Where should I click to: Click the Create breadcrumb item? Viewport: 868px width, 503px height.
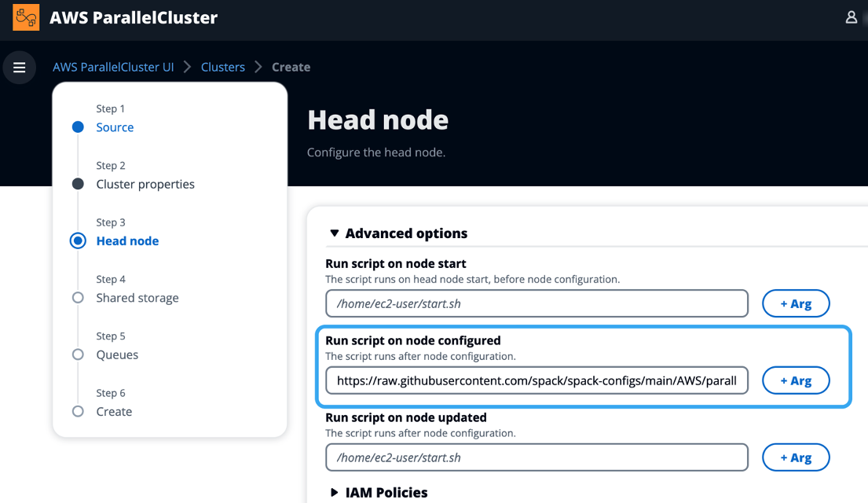point(291,67)
